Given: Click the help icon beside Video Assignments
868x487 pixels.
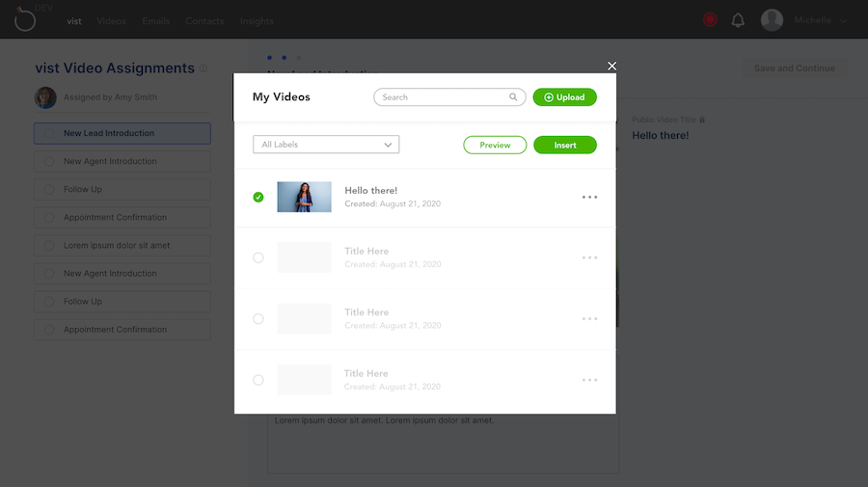Looking at the screenshot, I should 203,68.
